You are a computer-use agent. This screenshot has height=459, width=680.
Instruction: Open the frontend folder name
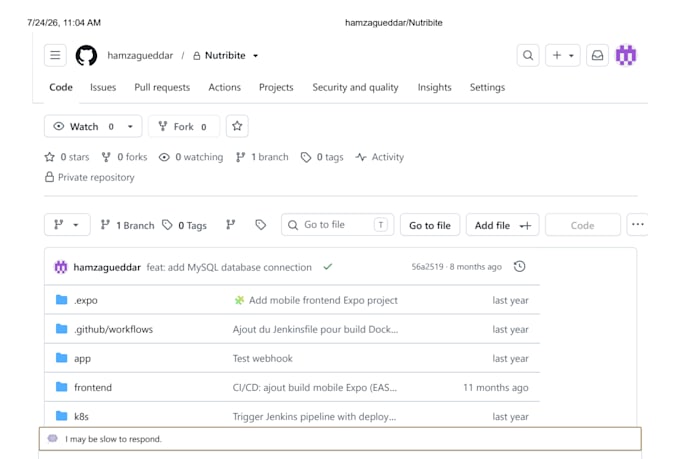click(x=93, y=387)
